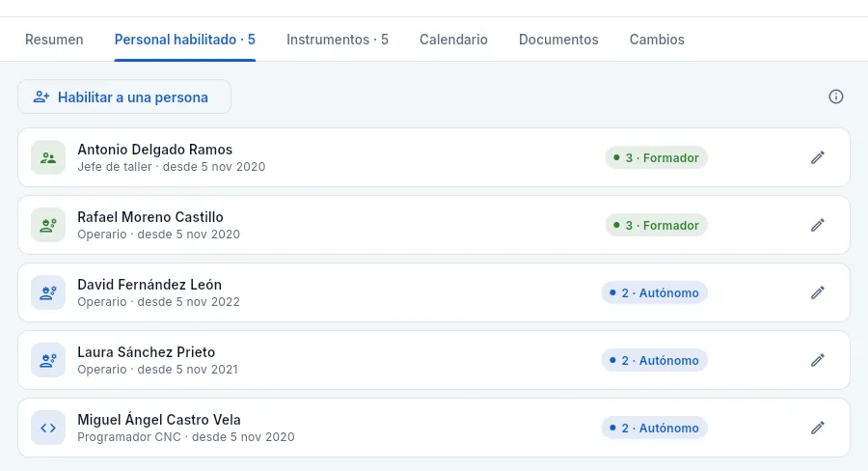Click Miguel Ángel's 2 · Autónomo badge
868x471 pixels.
654,429
